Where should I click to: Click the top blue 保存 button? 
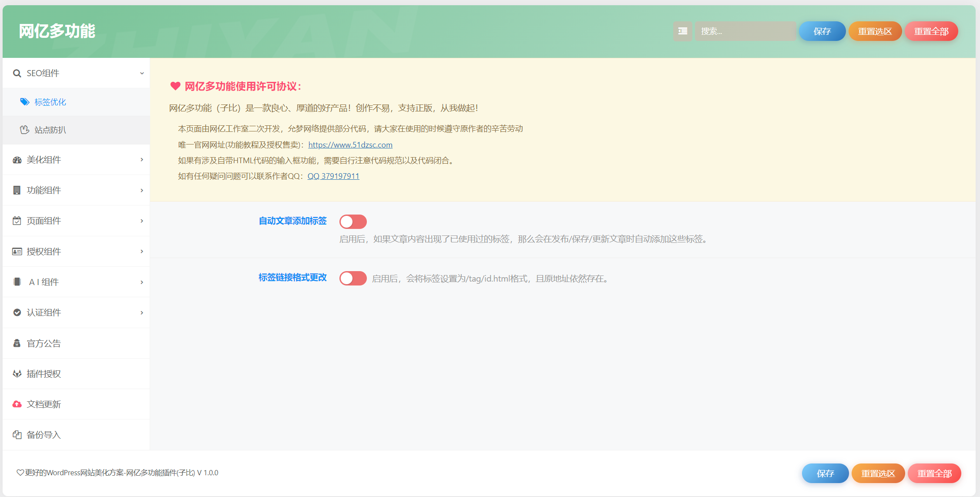coord(822,31)
